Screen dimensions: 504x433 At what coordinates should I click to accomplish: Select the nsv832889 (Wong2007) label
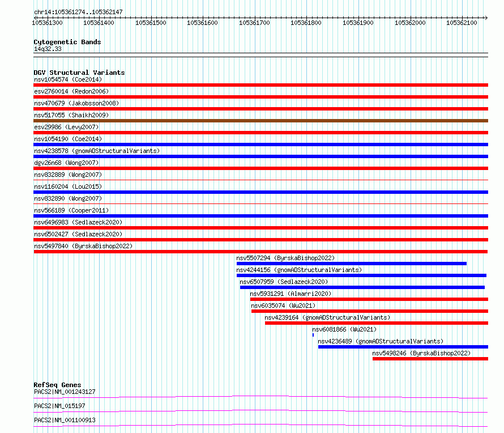coord(68,175)
